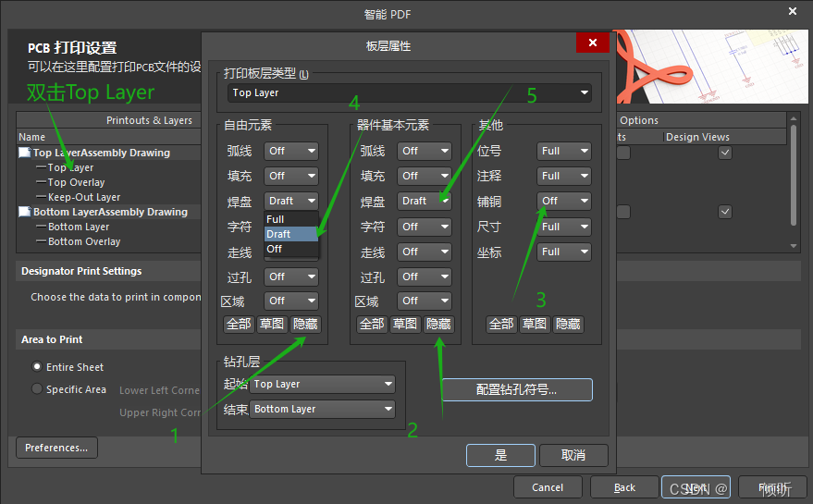The image size is (813, 504).
Task: Select the Specific Area radio button
Action: (x=37, y=388)
